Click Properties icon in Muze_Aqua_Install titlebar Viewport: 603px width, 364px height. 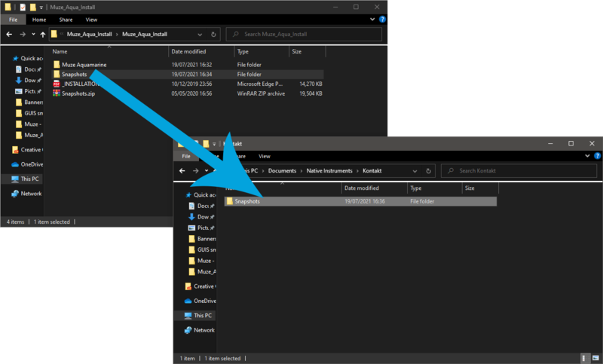(23, 8)
